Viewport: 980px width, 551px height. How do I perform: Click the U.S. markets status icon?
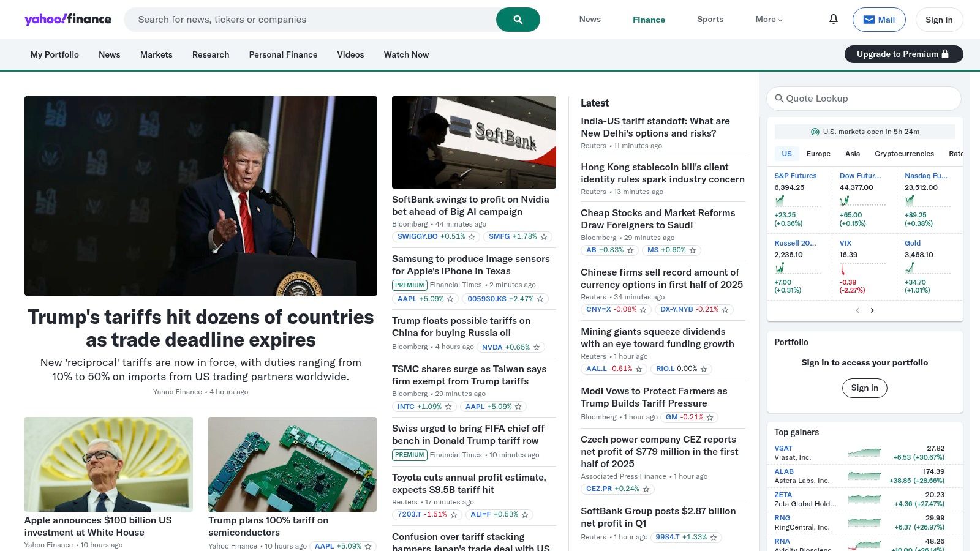coord(815,132)
